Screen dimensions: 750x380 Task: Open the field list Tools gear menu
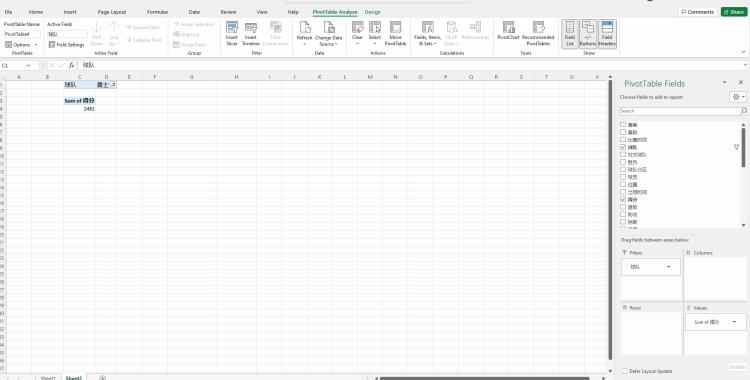click(x=738, y=97)
